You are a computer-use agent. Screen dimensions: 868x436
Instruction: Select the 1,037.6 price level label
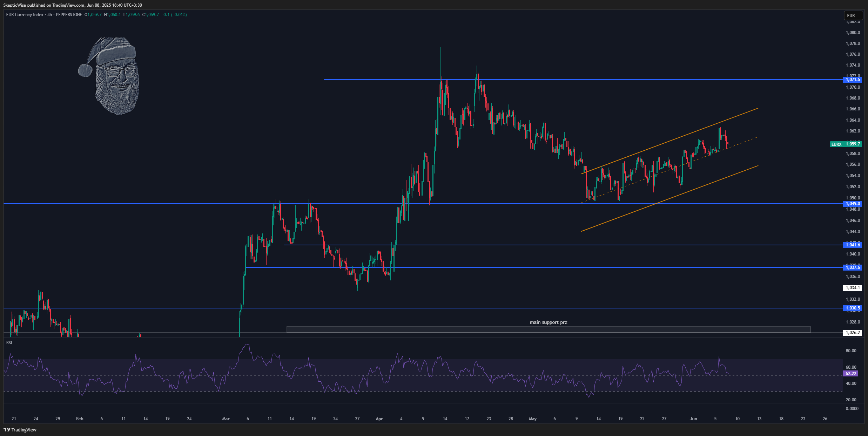[x=853, y=267]
